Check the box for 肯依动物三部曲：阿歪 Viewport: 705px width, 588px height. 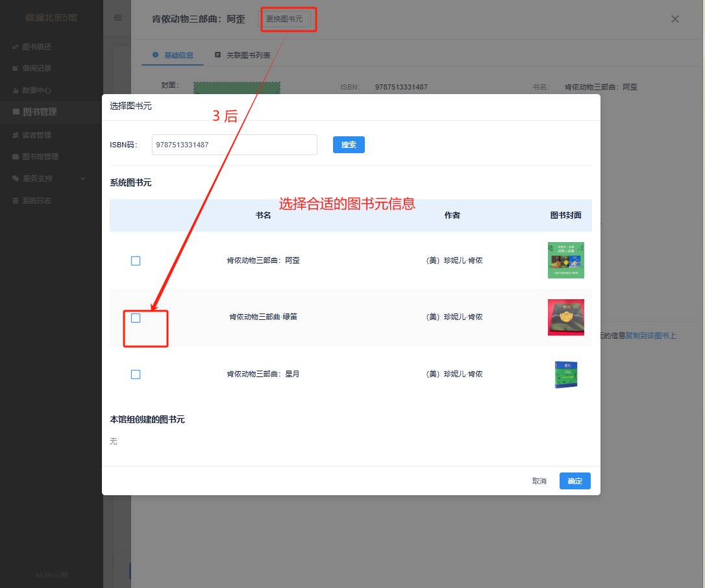tap(136, 261)
